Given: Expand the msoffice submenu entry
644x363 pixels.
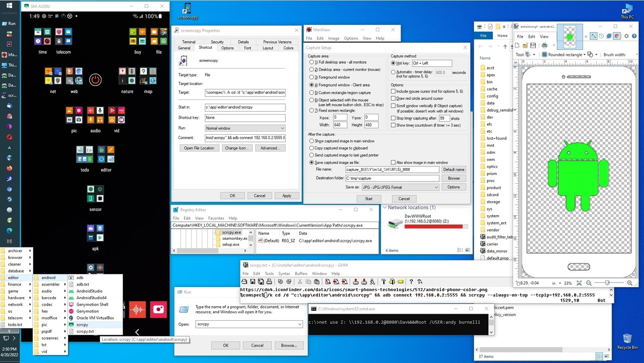Looking at the screenshot, I should [50, 318].
